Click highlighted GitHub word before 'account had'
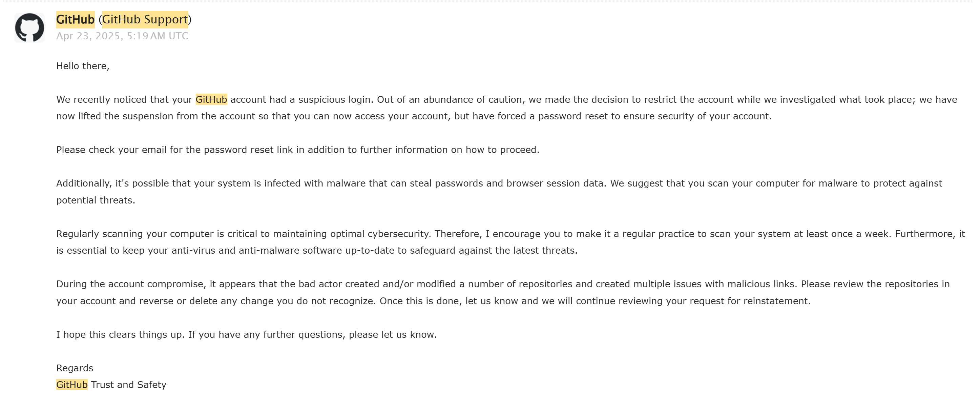The width and height of the screenshot is (980, 409). [211, 99]
